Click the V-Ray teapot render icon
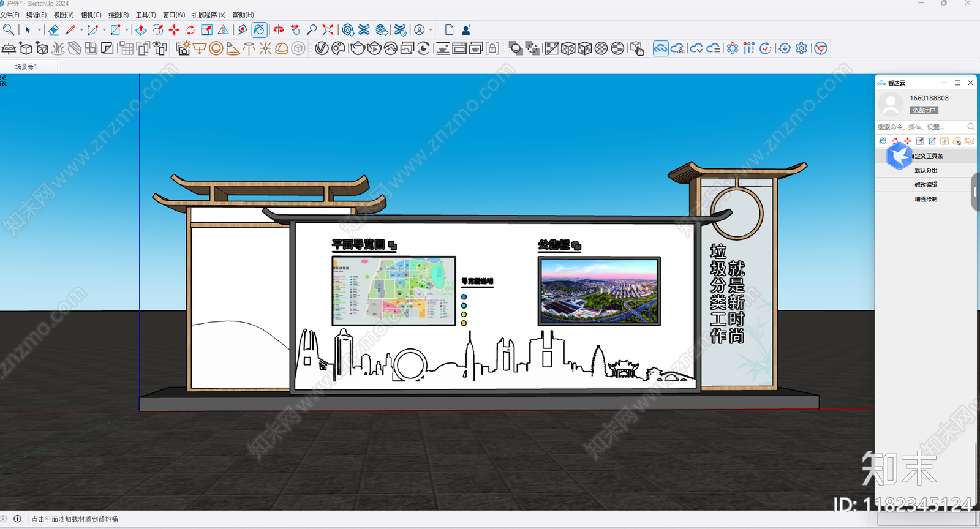The width and height of the screenshot is (980, 529). pos(358,48)
